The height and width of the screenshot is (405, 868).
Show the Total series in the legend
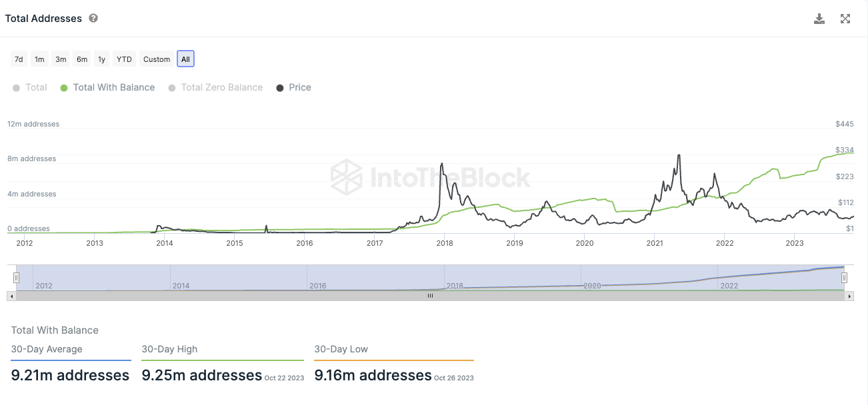point(30,87)
